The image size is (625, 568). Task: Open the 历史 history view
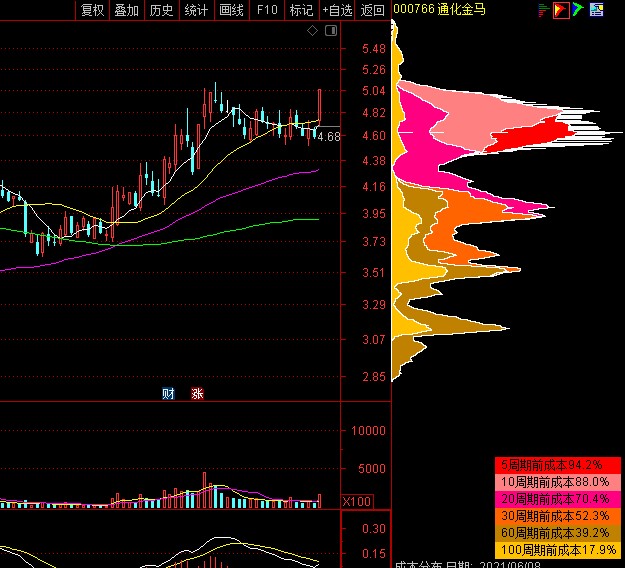(161, 10)
